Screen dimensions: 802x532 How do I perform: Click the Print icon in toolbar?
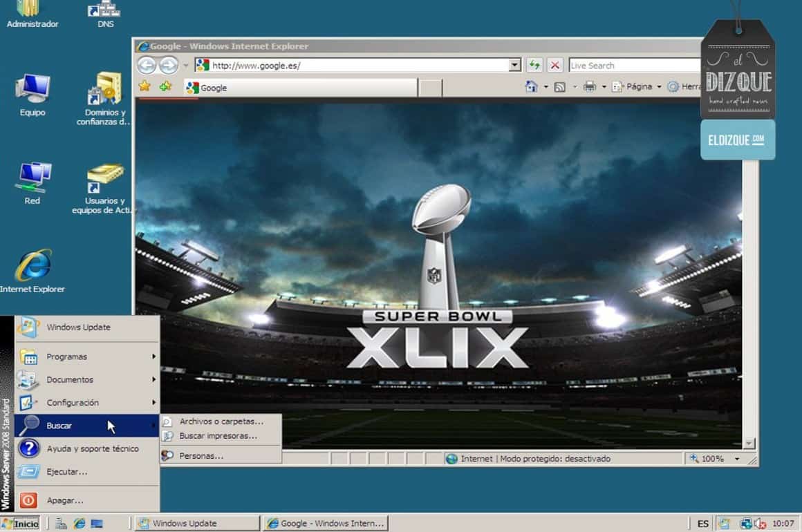tap(590, 86)
